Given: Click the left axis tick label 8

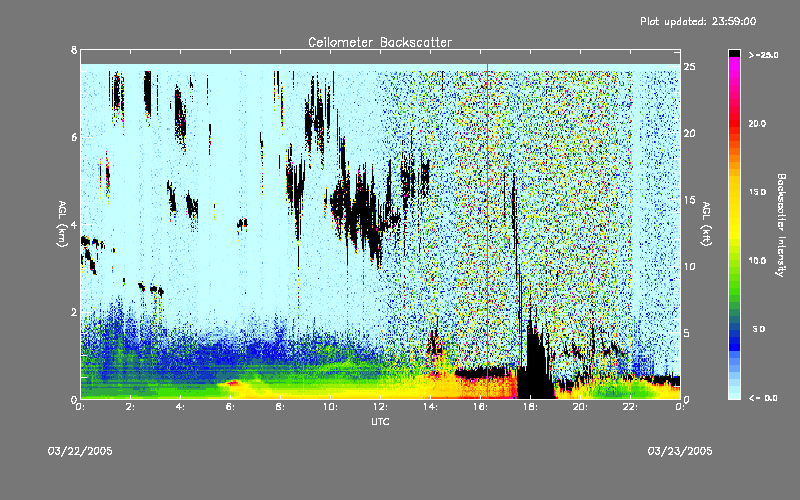Looking at the screenshot, I should tap(74, 50).
